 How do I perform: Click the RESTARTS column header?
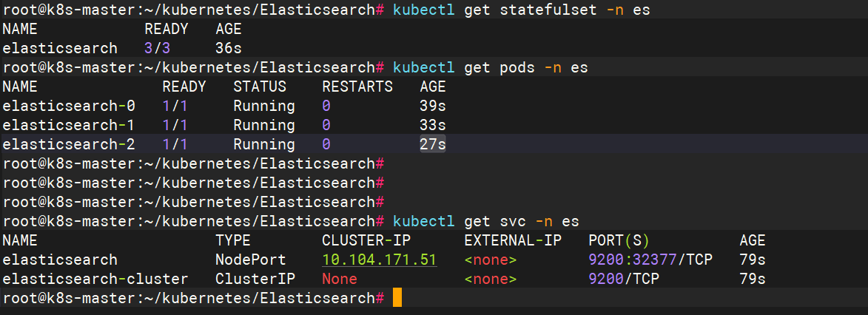point(357,87)
